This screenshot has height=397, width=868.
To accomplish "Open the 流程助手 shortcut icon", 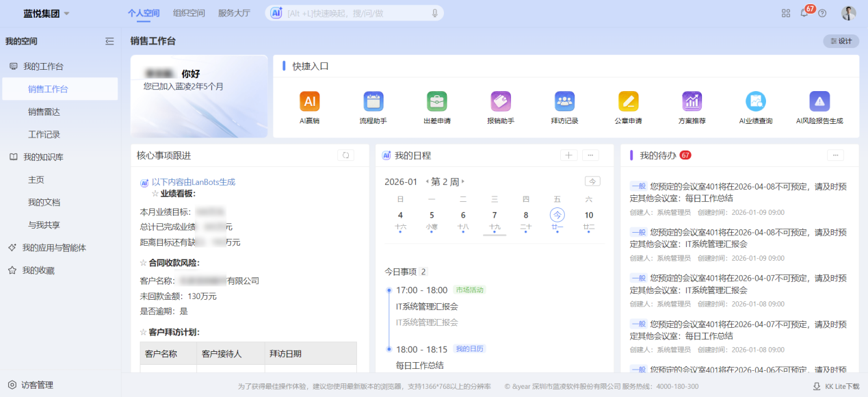I will 373,101.
